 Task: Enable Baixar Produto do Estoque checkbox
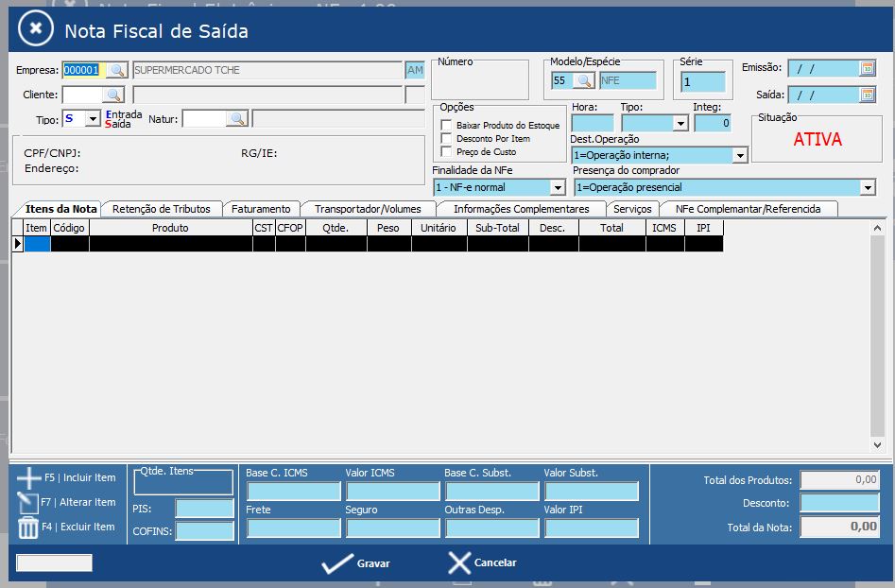click(x=447, y=126)
